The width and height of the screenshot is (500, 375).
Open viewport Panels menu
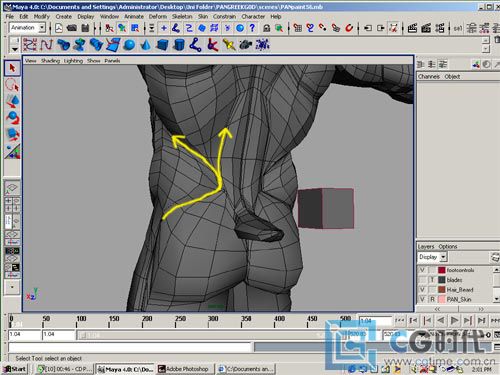(x=112, y=61)
